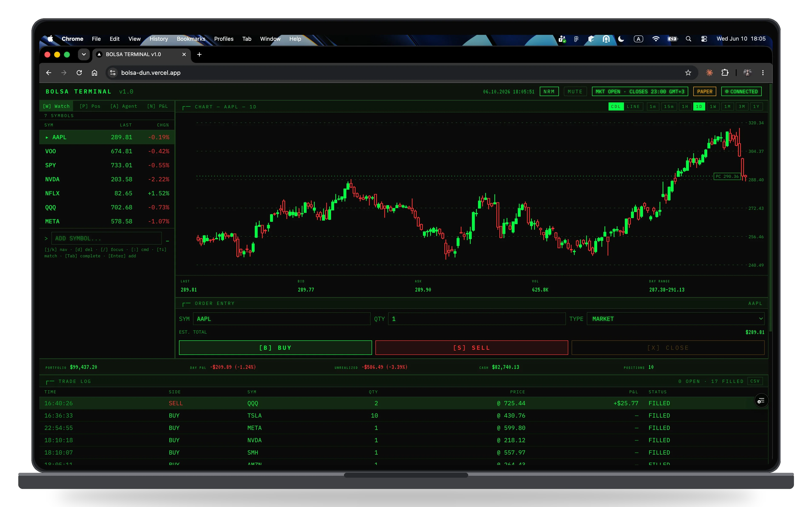Toggle the NRM mode indicator
The height and width of the screenshot is (507, 812).
tap(549, 92)
